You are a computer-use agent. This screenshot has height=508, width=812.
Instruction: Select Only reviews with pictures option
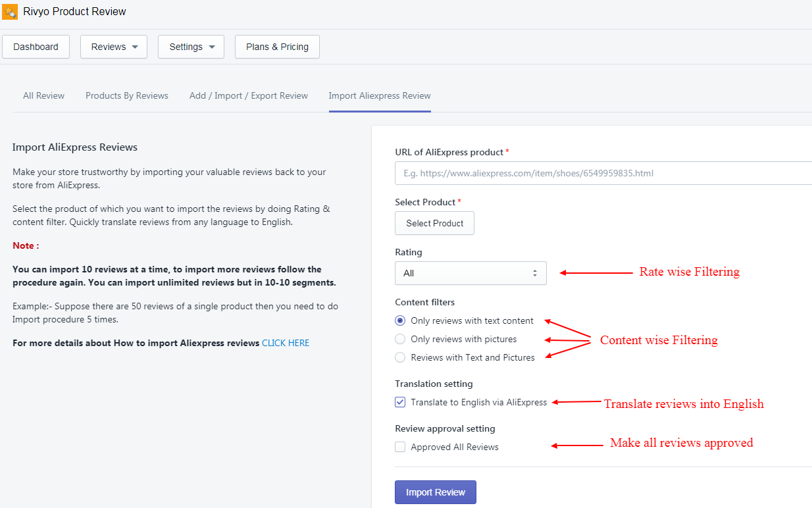point(400,339)
